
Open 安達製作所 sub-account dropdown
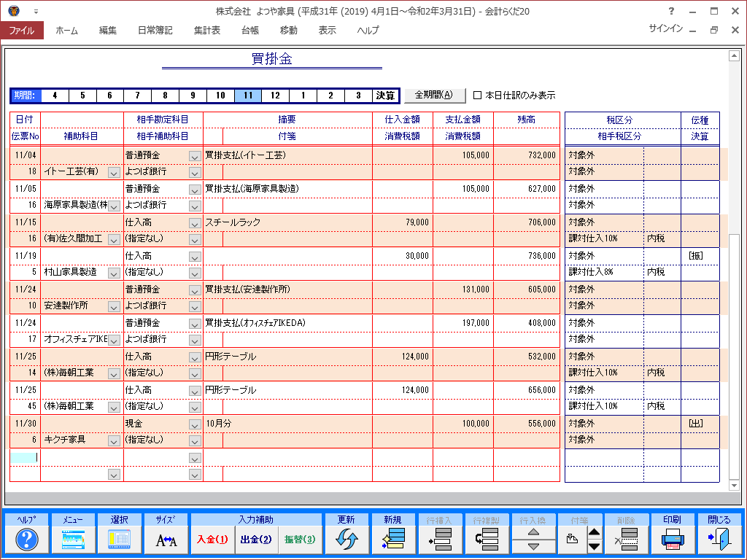(114, 307)
